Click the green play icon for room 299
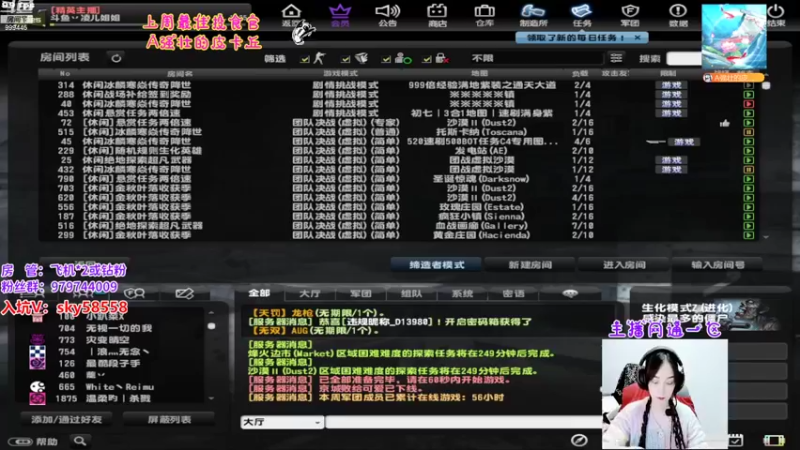 point(748,235)
